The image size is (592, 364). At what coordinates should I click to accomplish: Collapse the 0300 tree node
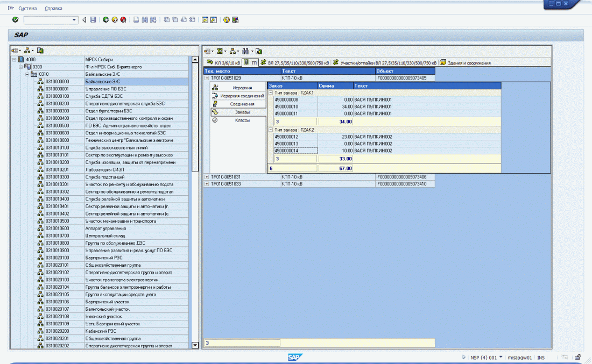tap(20, 67)
